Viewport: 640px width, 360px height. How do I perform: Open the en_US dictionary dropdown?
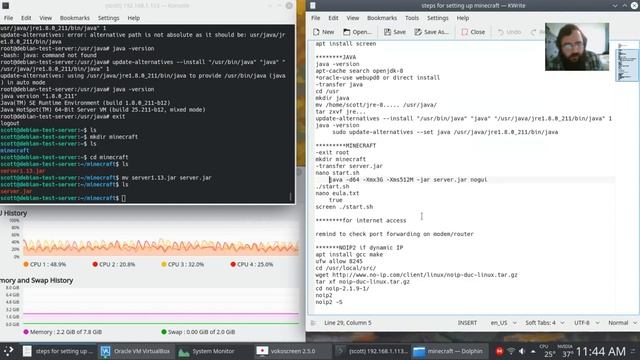503,323
